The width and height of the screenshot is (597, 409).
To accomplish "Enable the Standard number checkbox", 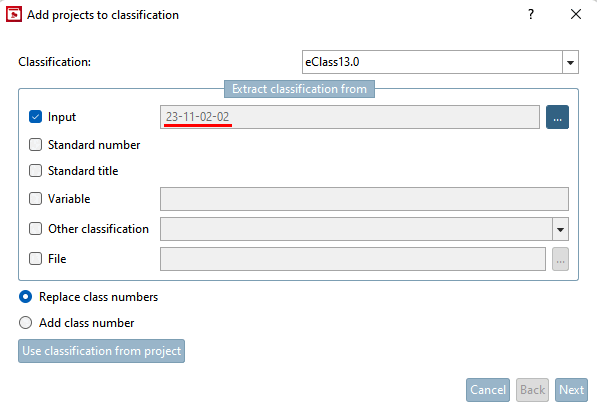I will click(35, 145).
